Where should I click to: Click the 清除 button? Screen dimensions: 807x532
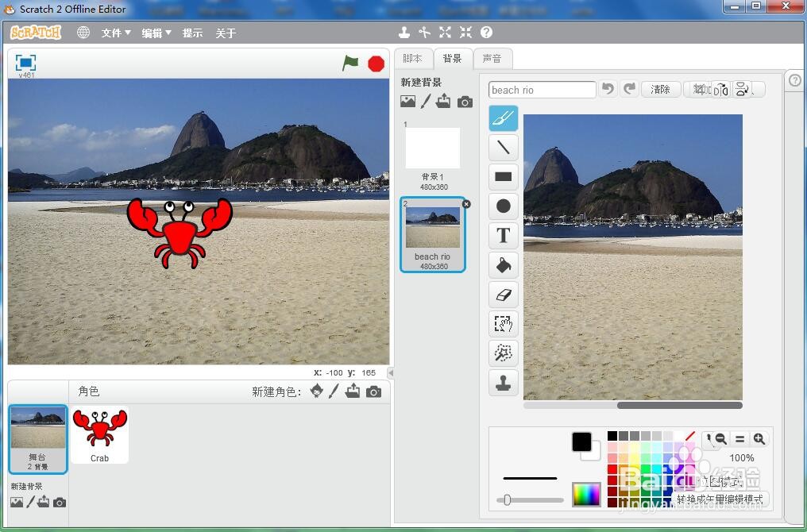pos(660,89)
